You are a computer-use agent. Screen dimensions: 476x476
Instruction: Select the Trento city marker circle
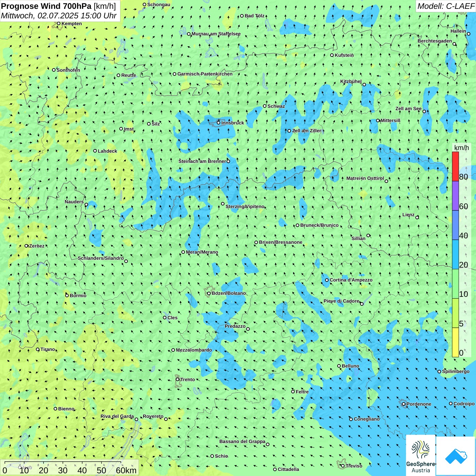tap(177, 379)
